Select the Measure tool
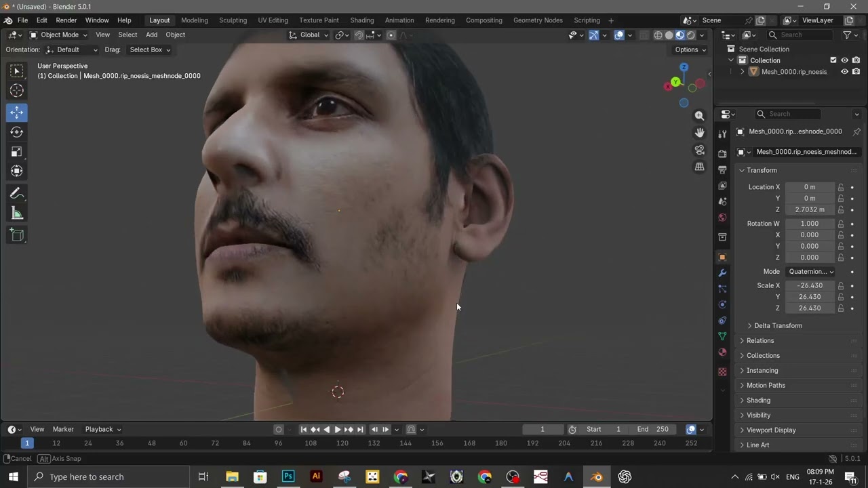Viewport: 868px width, 488px height. pyautogui.click(x=17, y=213)
